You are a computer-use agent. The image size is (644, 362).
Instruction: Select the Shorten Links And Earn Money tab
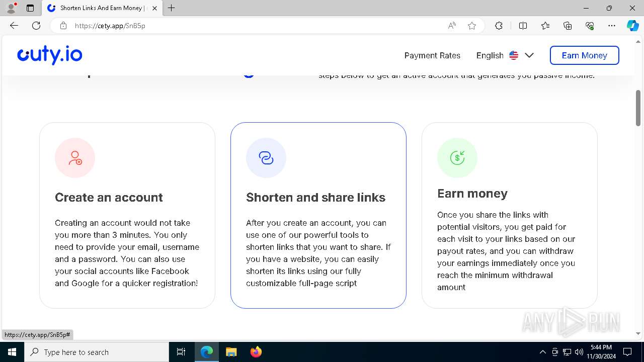pos(101,8)
